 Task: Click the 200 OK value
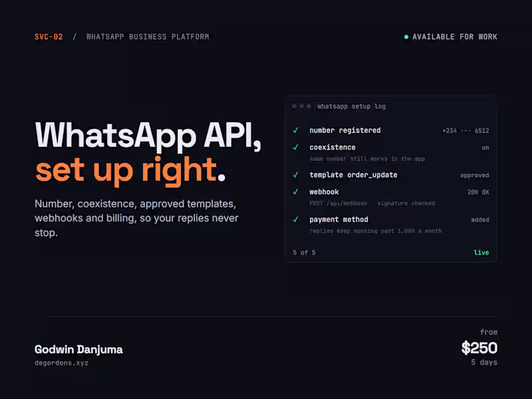coord(478,192)
